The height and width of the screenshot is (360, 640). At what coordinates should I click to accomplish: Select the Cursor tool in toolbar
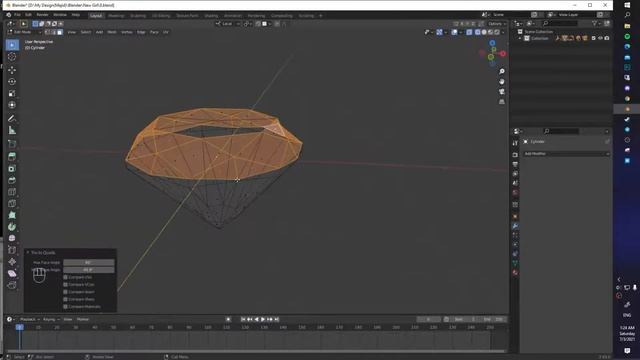pos(12,57)
